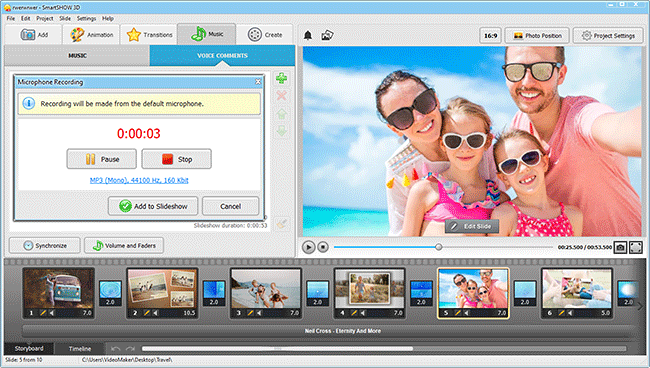The width and height of the screenshot is (650, 368).
Task: Select slide 1 van thumbnail
Action: click(58, 293)
